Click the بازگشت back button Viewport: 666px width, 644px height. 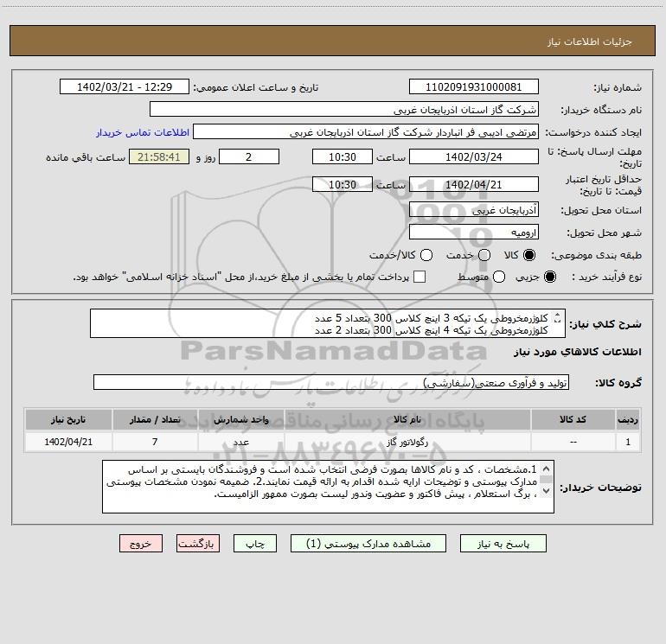[198, 544]
